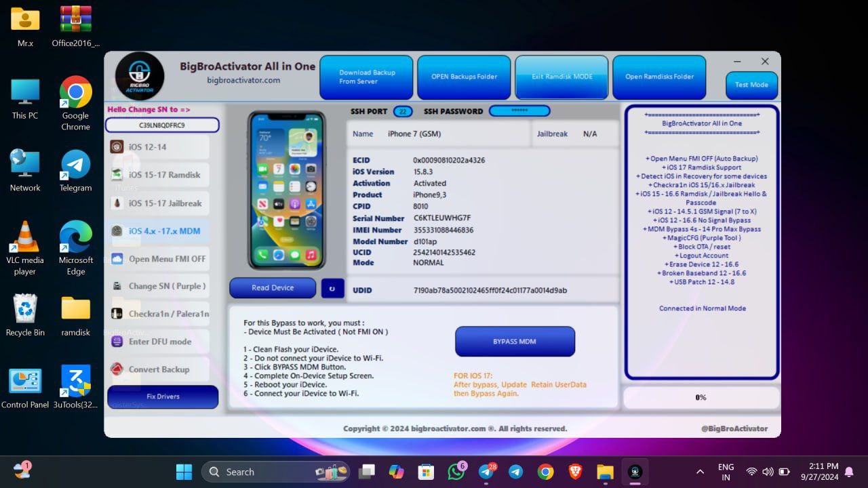Click the Serial Number value C6KTLEUWHG7F

442,218
